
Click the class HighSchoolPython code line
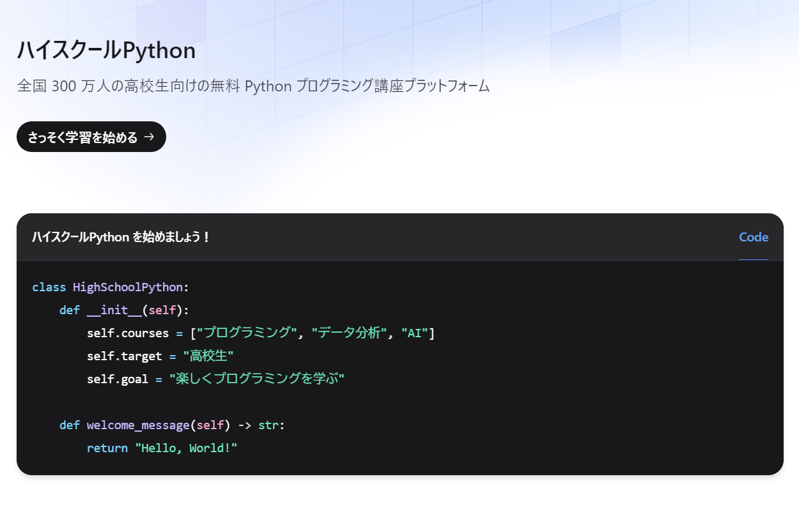(x=110, y=287)
